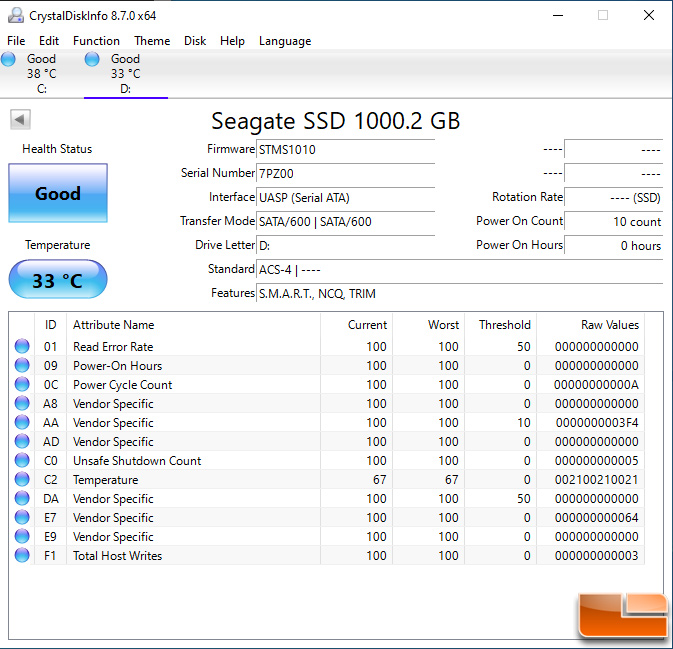Click the Rotation Rate value field
673x649 pixels.
pos(613,197)
